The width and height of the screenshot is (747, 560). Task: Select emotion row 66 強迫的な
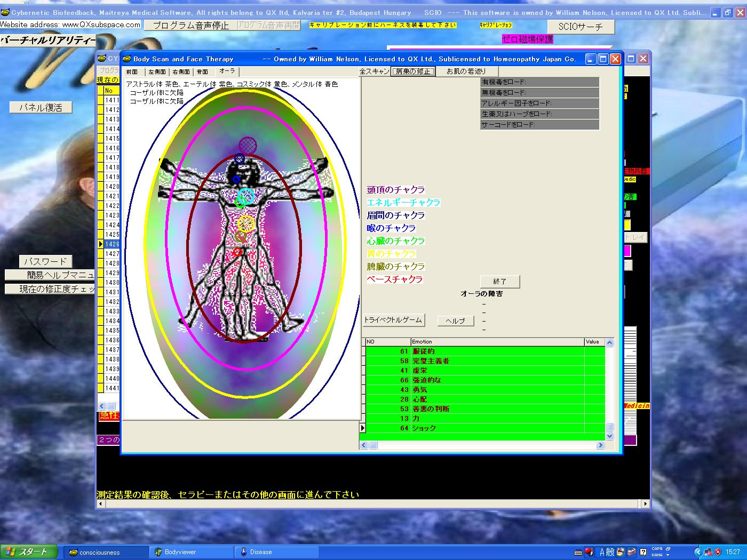(485, 380)
